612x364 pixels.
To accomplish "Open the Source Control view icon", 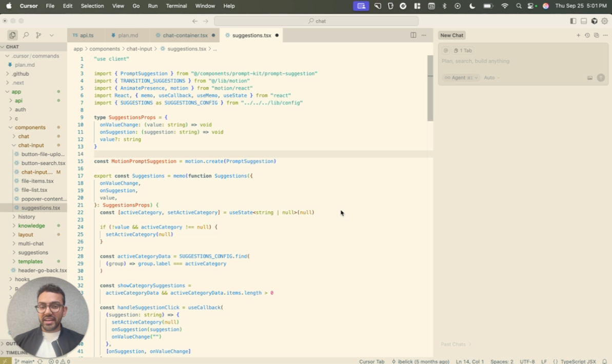I will pos(38,35).
